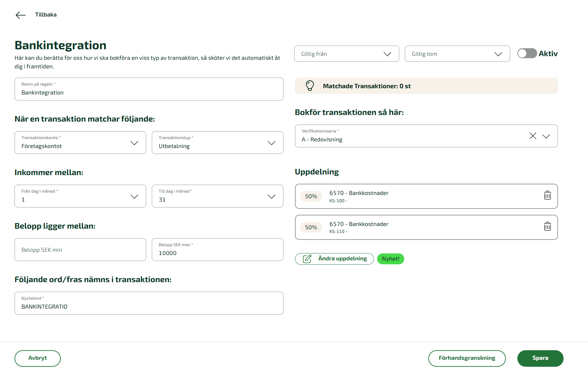The image size is (588, 375).
Task: Clear the Verifikationsserie selection with the X
Action: [533, 136]
